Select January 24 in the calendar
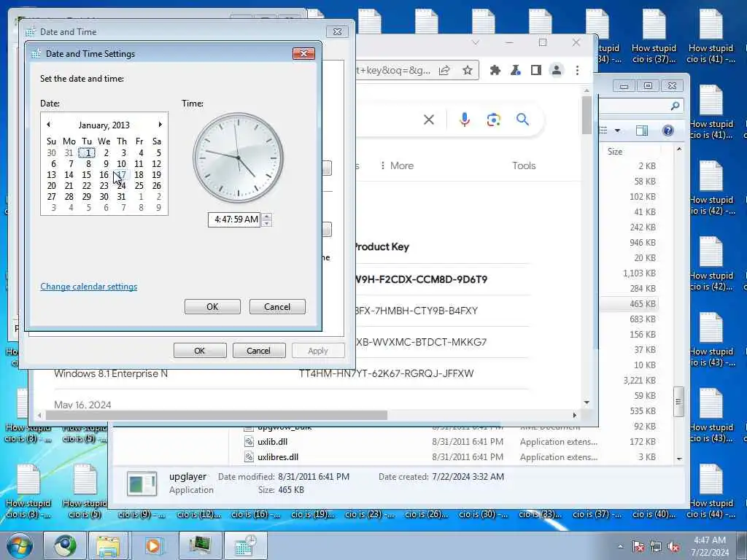This screenshot has height=560, width=747. pyautogui.click(x=122, y=186)
